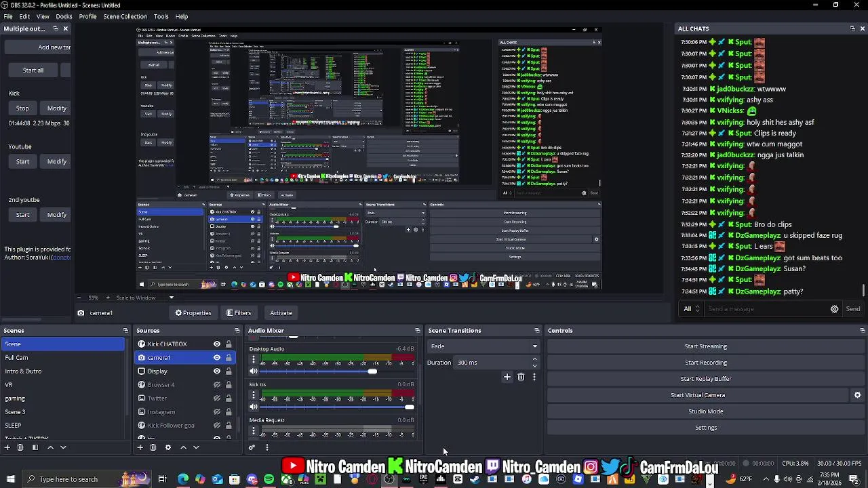Open the Profile menu
Screen dimensions: 868x488
tap(87, 16)
